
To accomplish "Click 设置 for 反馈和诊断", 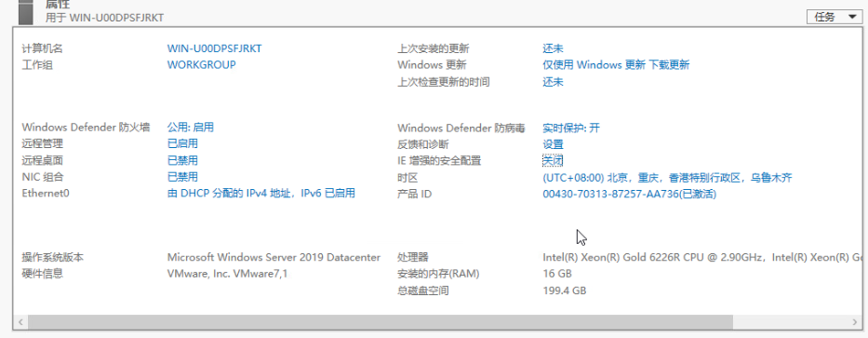I will [553, 144].
